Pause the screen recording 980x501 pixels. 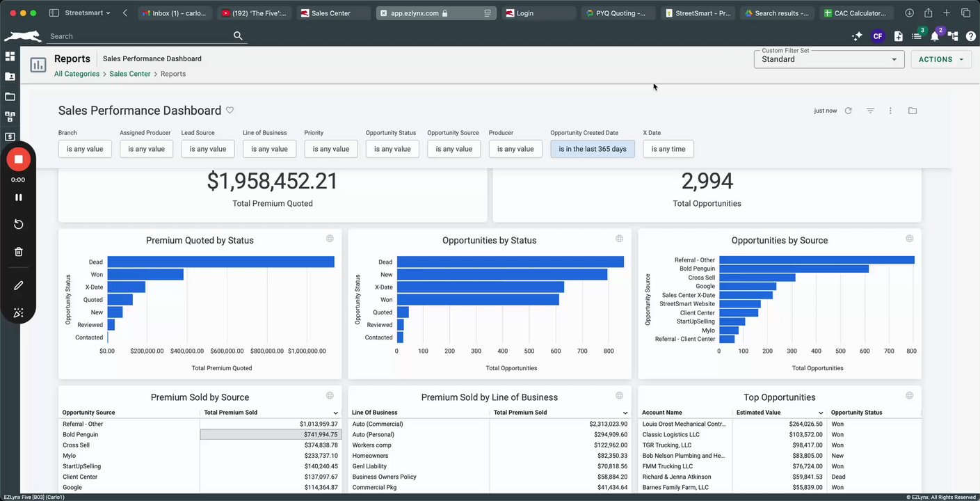(19, 198)
